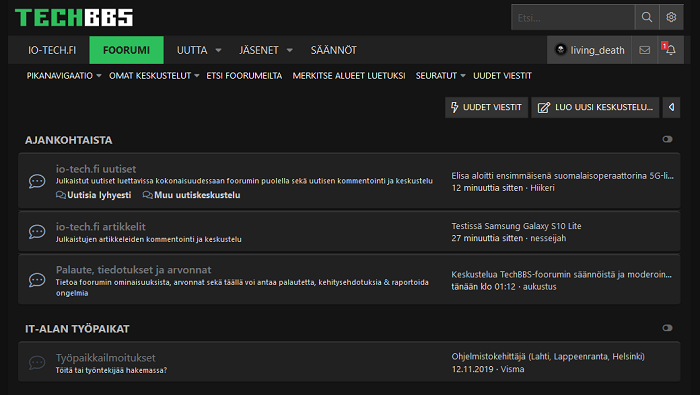
Task: Open the Jäsenet nav item
Action: coord(258,50)
